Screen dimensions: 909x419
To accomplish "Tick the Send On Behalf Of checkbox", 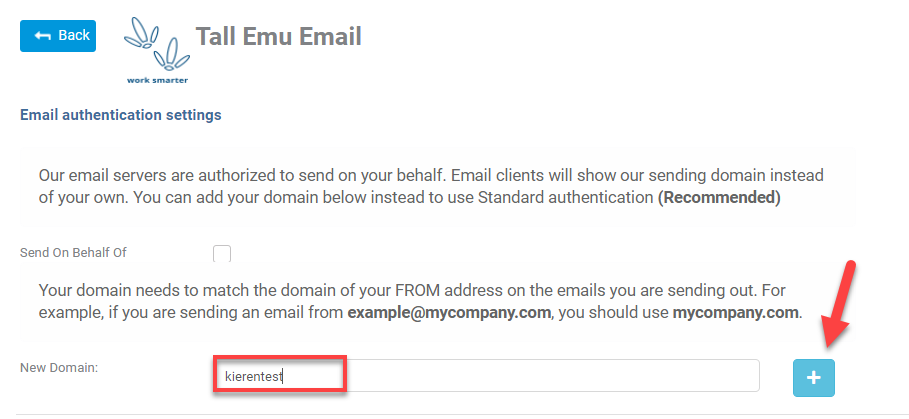I will click(222, 253).
